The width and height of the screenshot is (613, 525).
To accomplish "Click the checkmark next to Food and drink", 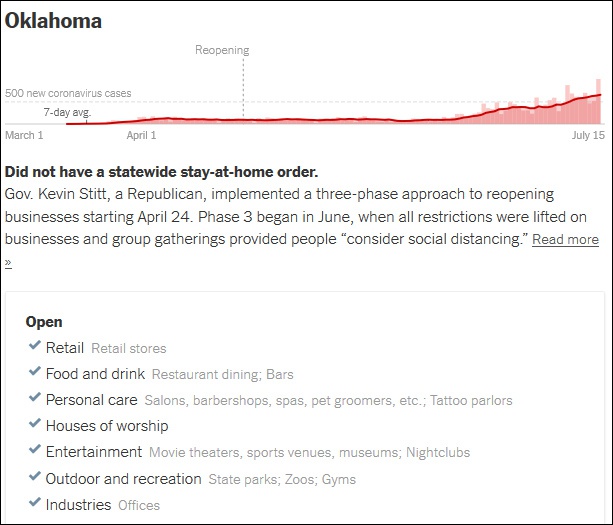I will point(35,371).
